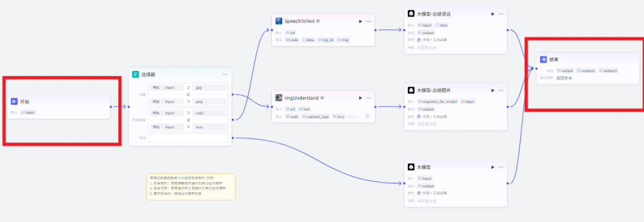
Task: Click the 大模型-总结语音 node icon
Action: point(411,14)
